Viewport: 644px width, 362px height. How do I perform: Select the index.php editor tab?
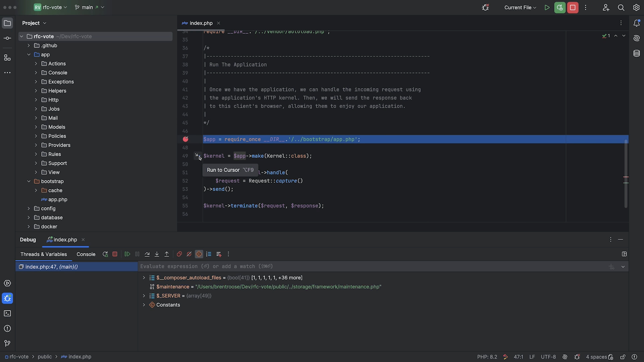coord(201,23)
